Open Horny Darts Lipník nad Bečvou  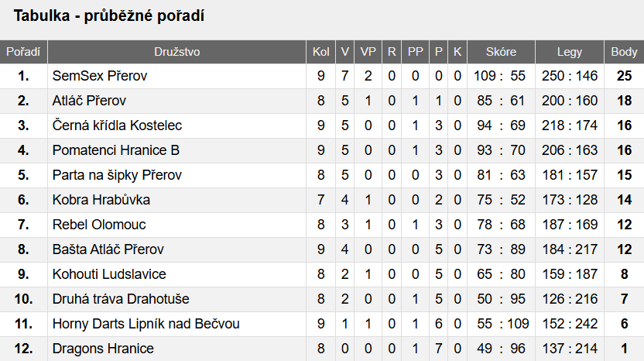146,324
